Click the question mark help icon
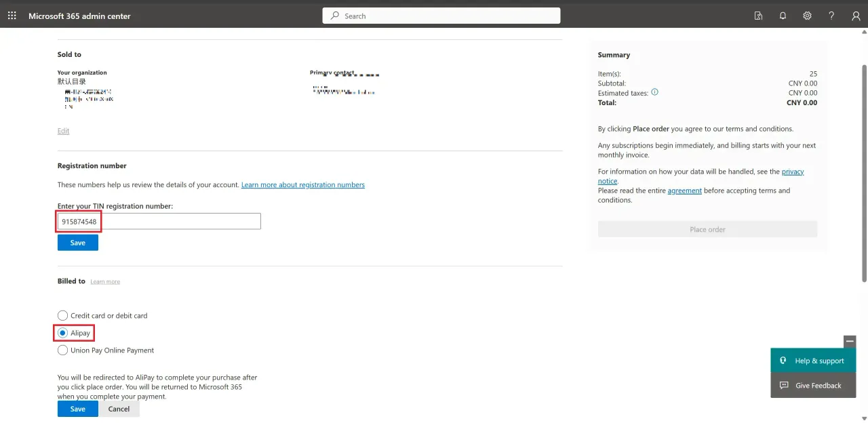The image size is (868, 423). point(831,16)
